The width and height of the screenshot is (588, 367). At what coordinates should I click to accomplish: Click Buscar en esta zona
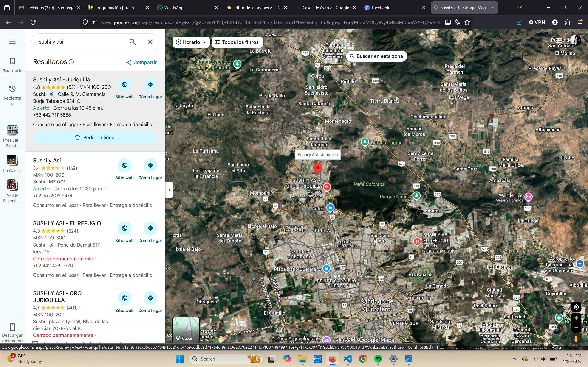pyautogui.click(x=376, y=56)
